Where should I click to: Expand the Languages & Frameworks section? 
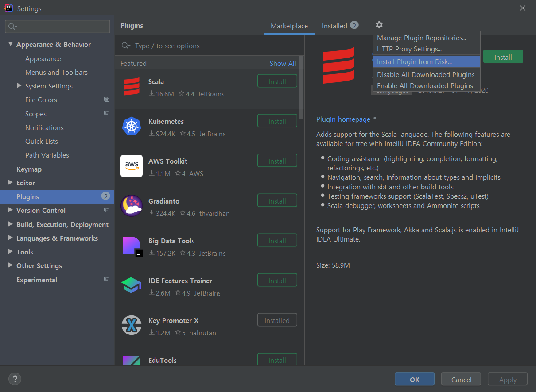(11, 238)
